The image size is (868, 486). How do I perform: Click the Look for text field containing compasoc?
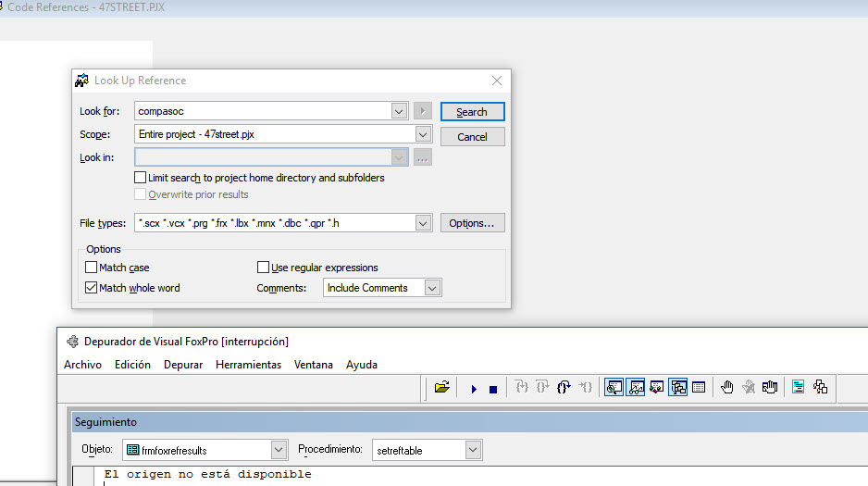(x=263, y=111)
